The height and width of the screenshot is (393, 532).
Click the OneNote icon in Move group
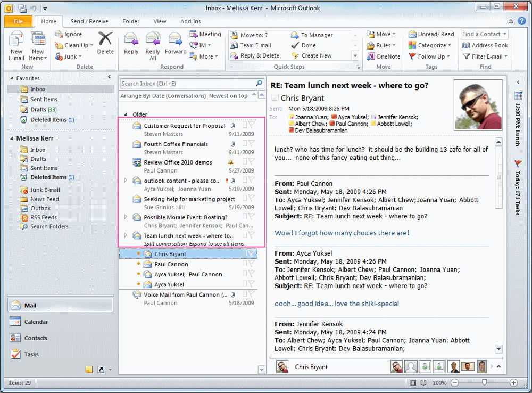point(384,56)
